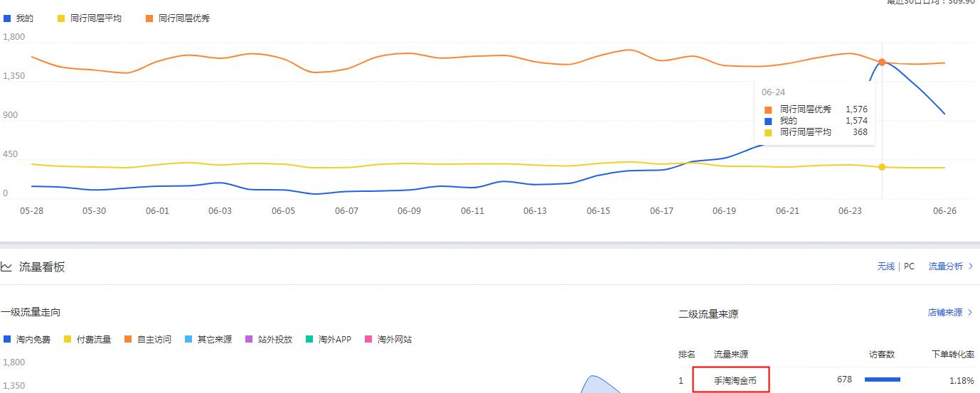Viewport: 980px width, 393px height.
Task: Toggle the 淘外网站 traffic legend
Action: (x=388, y=340)
